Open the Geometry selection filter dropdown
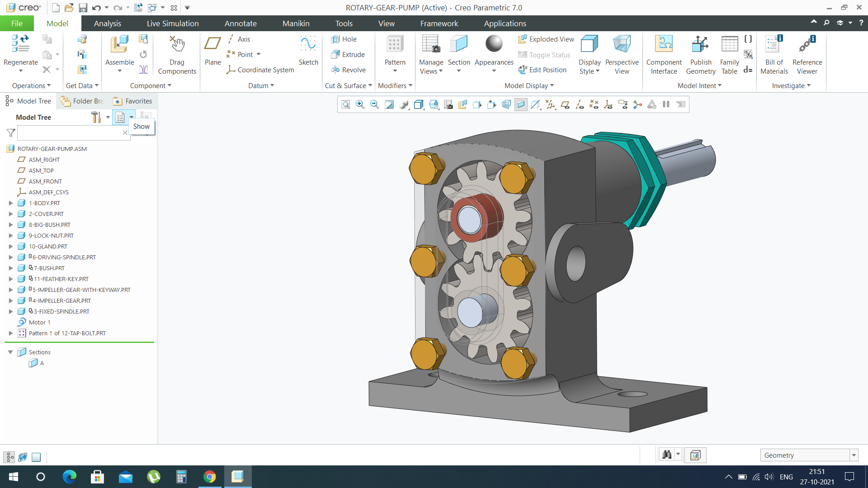This screenshot has height=488, width=868. click(854, 455)
